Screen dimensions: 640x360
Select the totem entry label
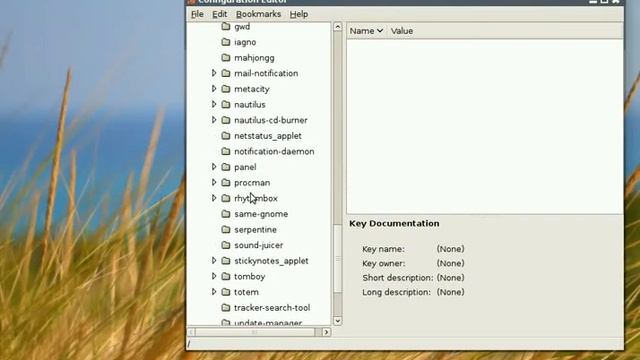tap(246, 292)
